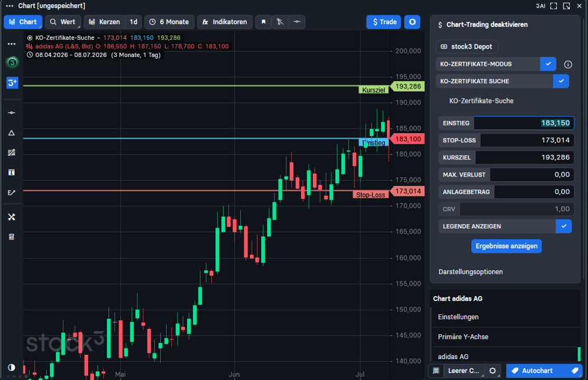Select the drawing compass tool in the top toolbar

280,22
